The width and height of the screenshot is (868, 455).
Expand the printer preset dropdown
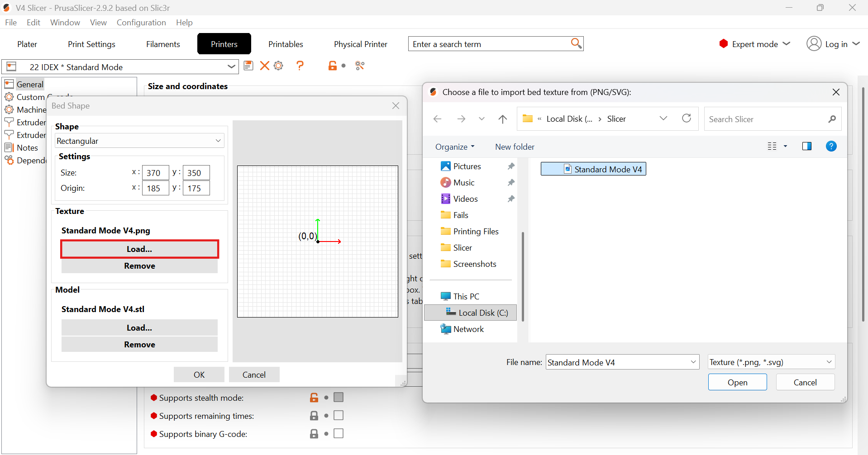(231, 66)
